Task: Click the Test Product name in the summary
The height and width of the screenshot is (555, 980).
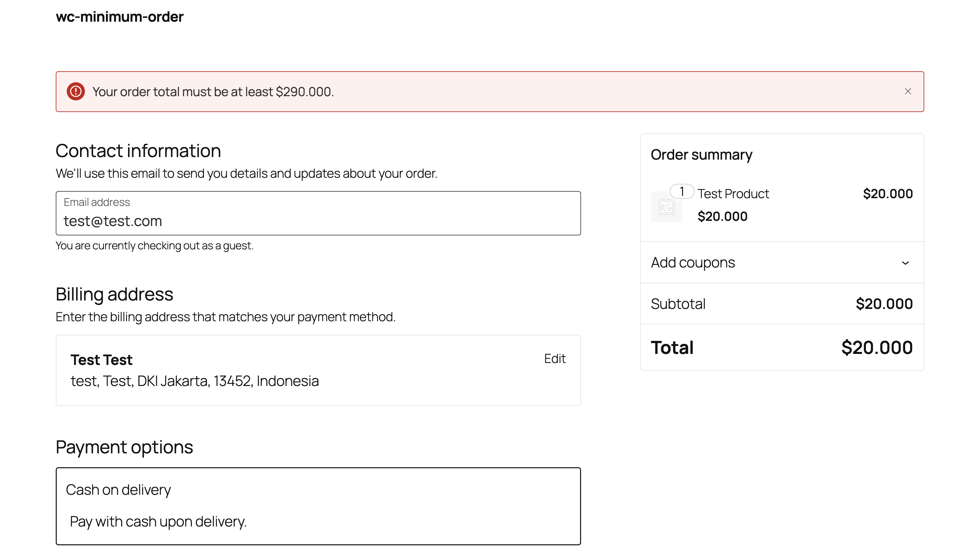Action: pos(733,194)
